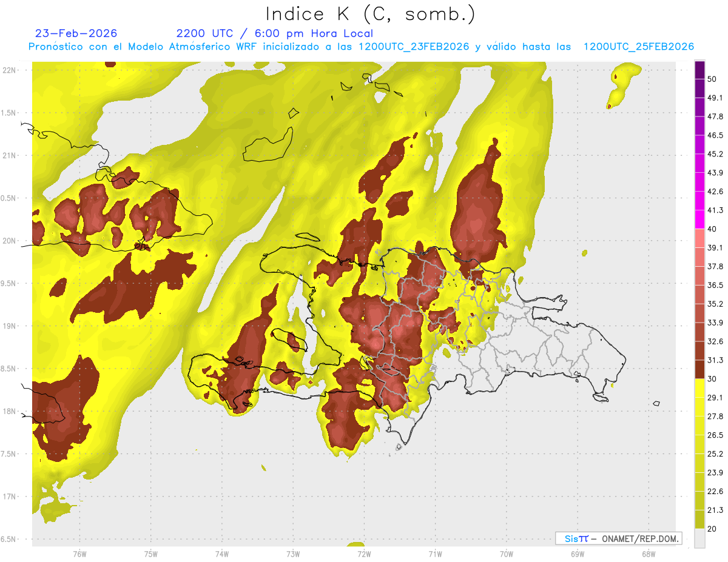Click the colorbar value "47.8"
The image size is (728, 562).
click(x=715, y=116)
